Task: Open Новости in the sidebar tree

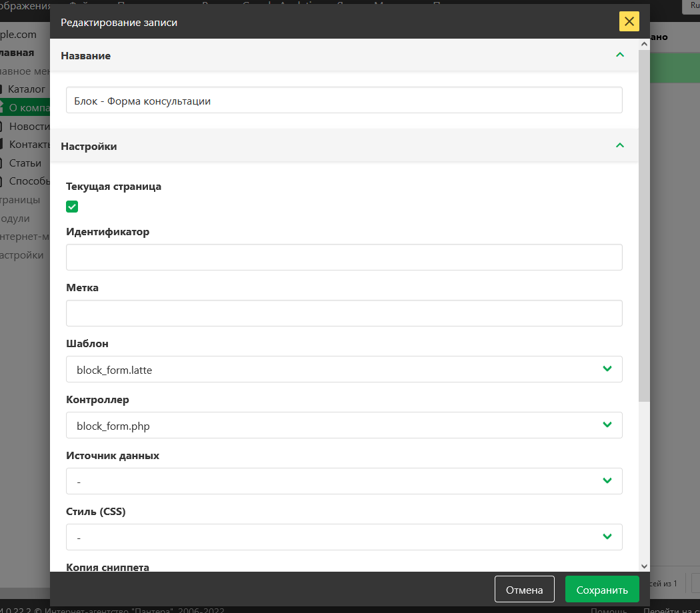Action: [x=29, y=126]
